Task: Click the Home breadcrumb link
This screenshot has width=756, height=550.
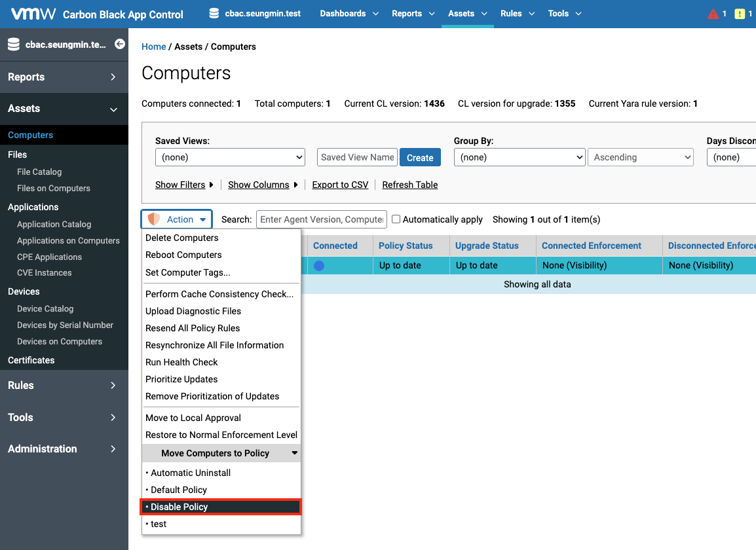Action: tap(154, 46)
